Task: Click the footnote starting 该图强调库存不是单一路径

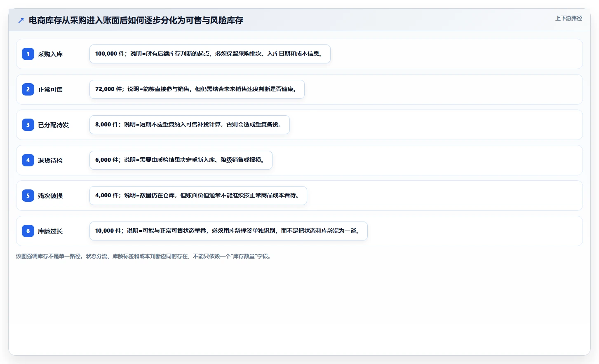Action: [x=144, y=256]
